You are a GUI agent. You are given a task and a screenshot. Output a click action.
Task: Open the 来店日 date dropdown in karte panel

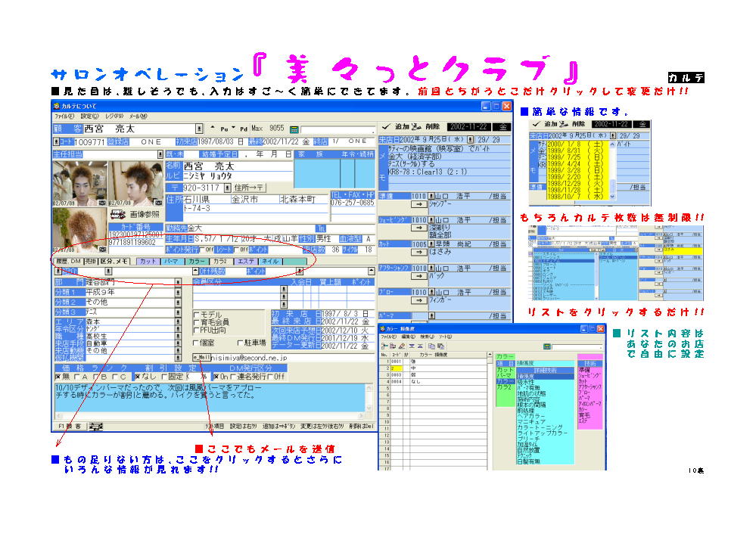470,140
